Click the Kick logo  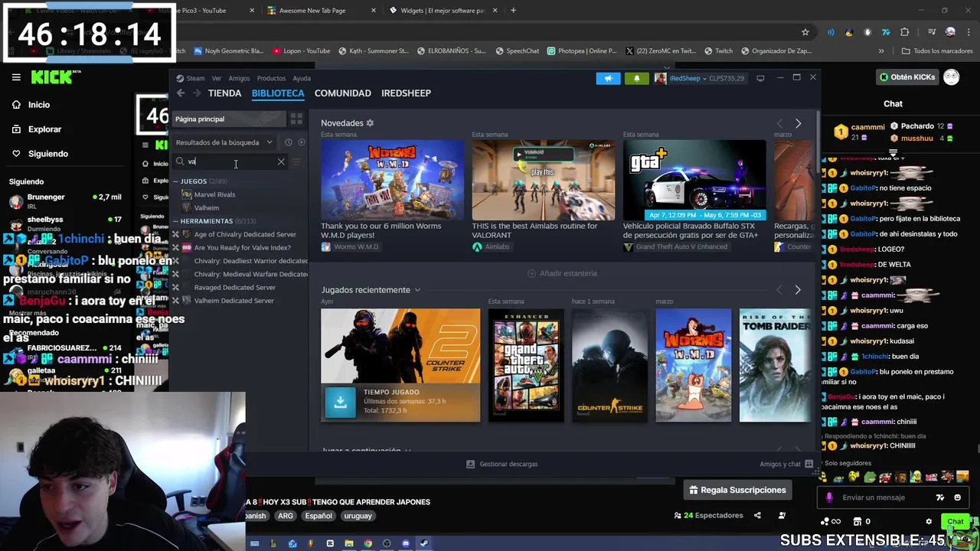(x=55, y=77)
